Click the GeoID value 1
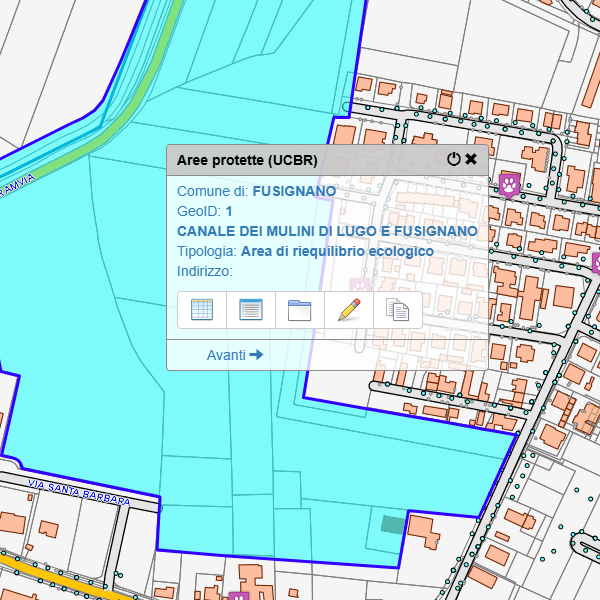 pyautogui.click(x=229, y=211)
